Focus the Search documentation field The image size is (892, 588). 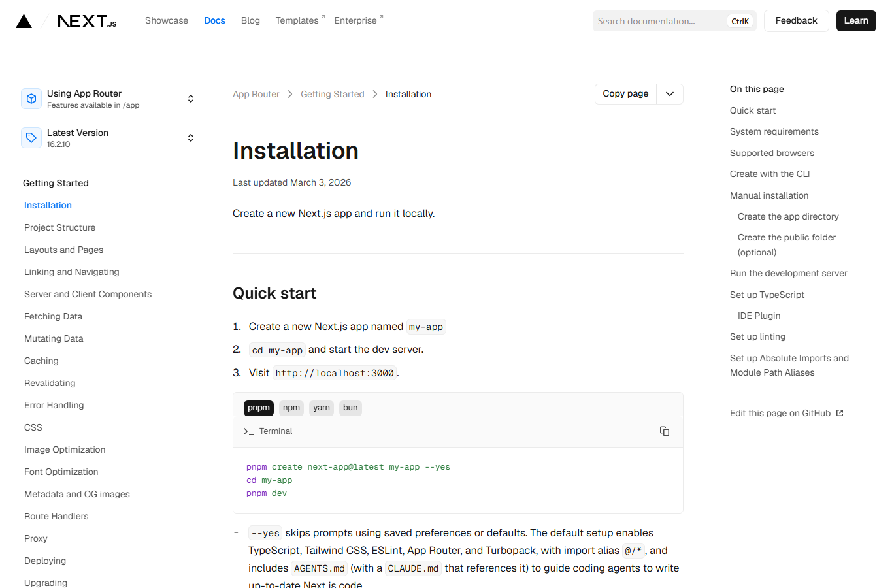pos(674,21)
